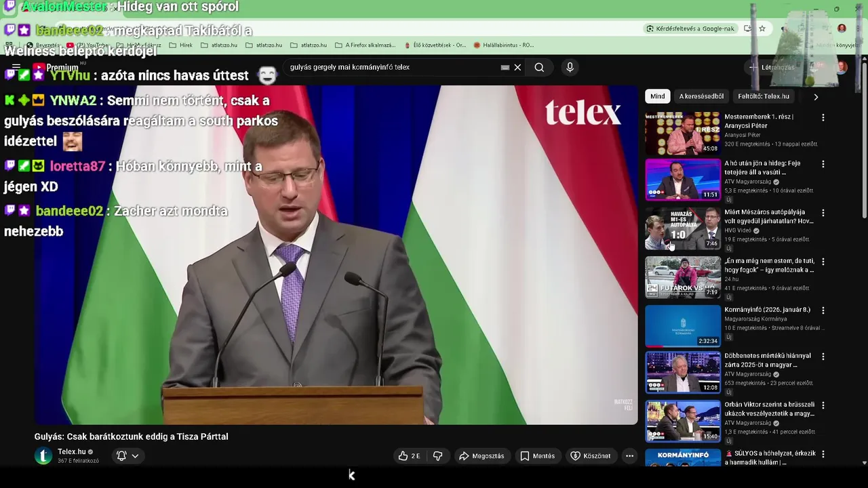Click the 'Aranyosi Péter' channel name

click(x=742, y=135)
